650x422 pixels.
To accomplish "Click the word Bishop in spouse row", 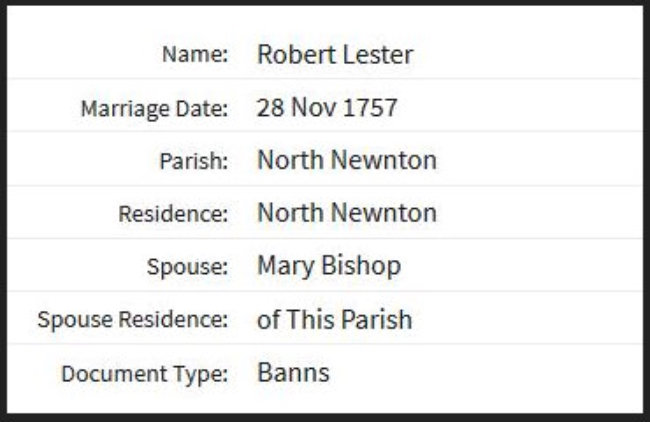I will [361, 265].
